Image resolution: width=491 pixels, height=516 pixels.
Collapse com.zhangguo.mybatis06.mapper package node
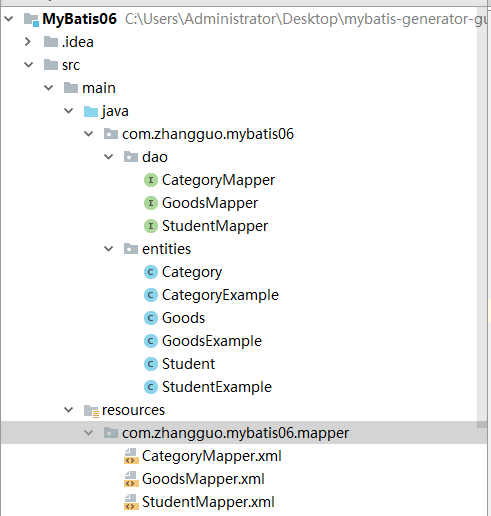click(89, 433)
